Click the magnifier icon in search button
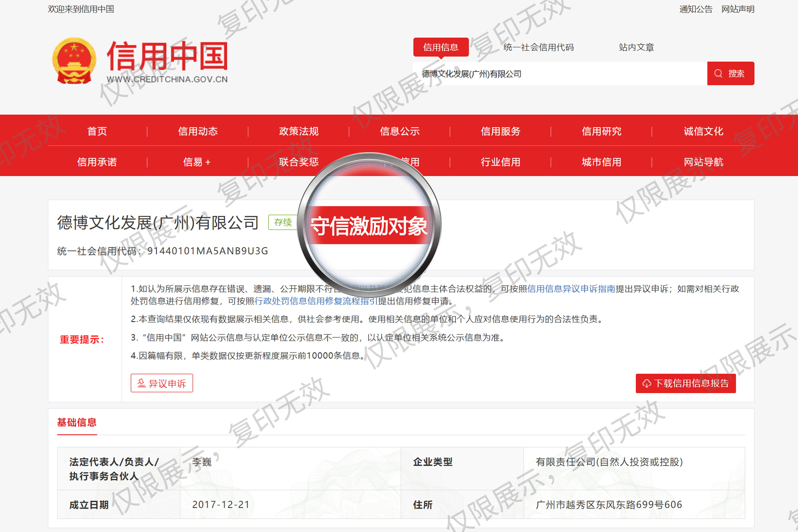 tap(718, 73)
